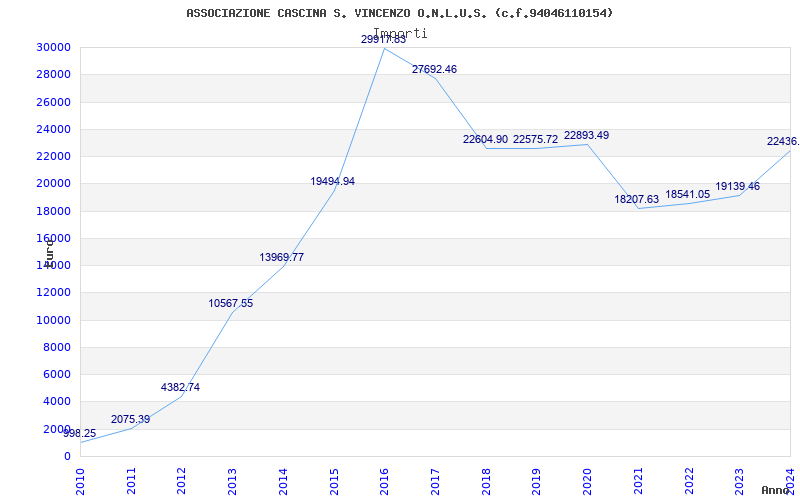Click the Importi series title

click(x=400, y=33)
